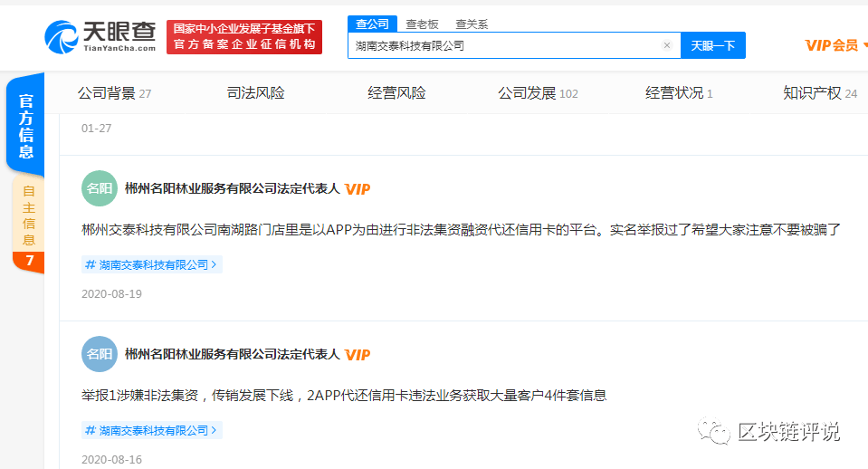Open the #湖南交泰科技有限公司 tag above the 2020-08-19 date
868x469 pixels.
[152, 264]
